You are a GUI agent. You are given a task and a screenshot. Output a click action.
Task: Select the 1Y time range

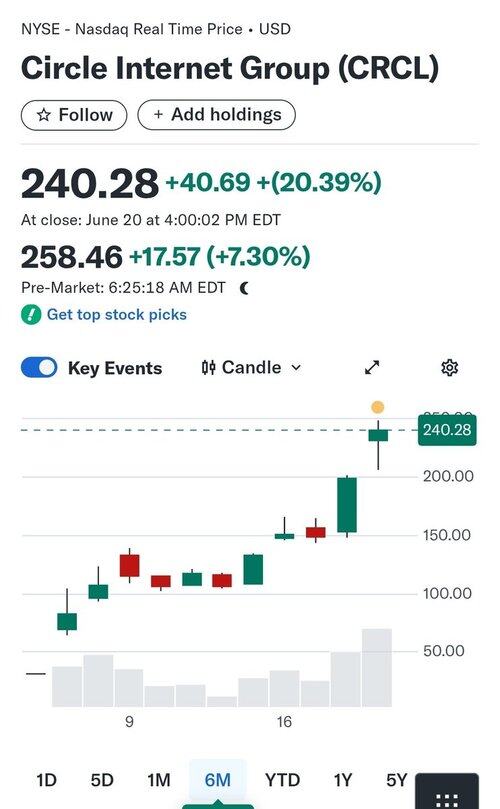[343, 780]
